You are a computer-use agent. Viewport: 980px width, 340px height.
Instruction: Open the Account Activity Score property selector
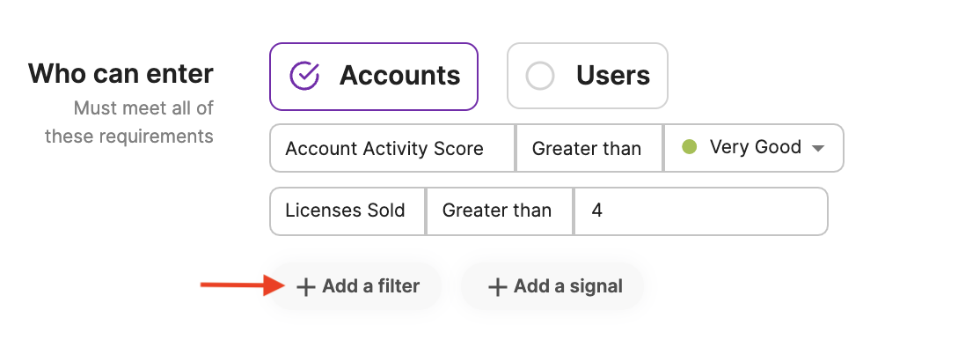(x=391, y=148)
